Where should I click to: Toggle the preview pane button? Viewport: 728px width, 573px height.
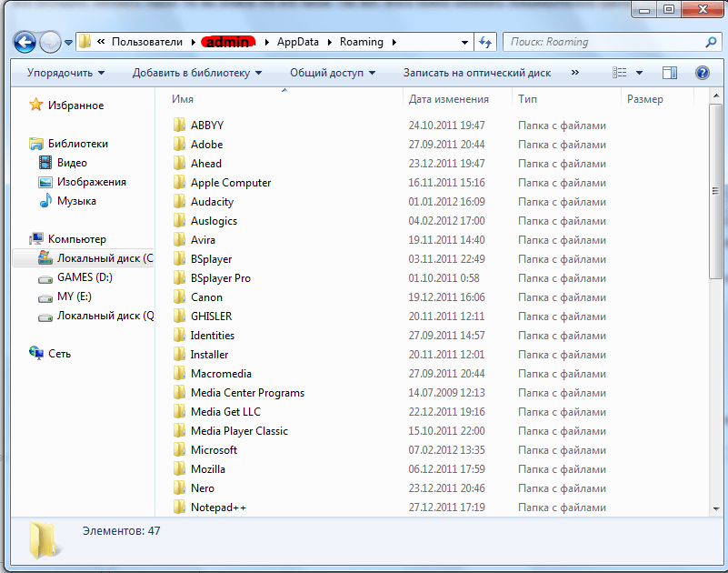click(670, 73)
